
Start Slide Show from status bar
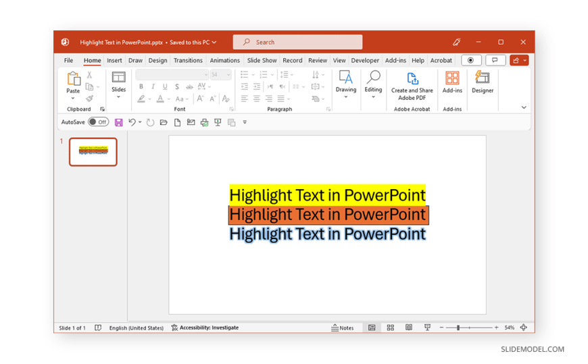tap(427, 328)
